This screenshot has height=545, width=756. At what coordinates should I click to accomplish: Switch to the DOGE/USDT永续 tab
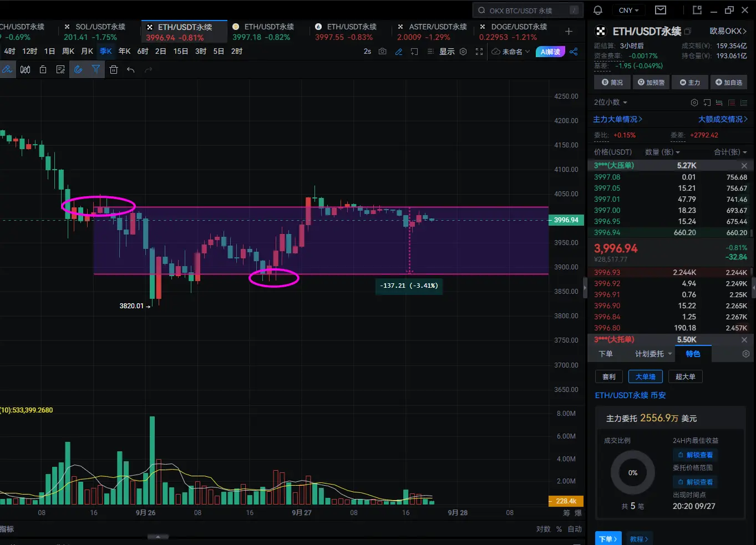tap(514, 32)
